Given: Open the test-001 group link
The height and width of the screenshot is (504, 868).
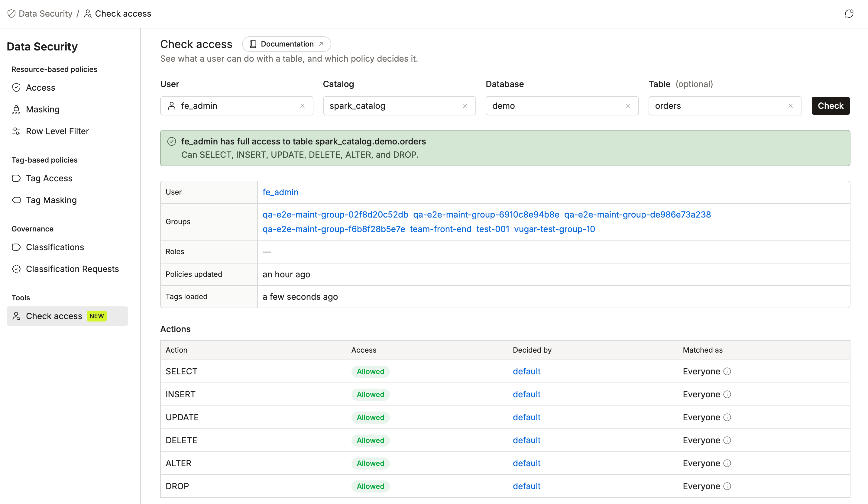Looking at the screenshot, I should [493, 229].
